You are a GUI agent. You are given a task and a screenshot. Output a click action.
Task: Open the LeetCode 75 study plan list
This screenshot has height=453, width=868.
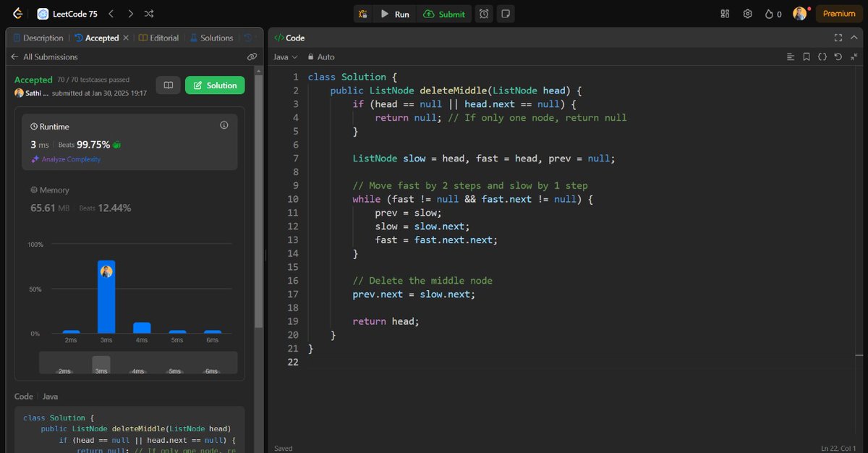67,14
